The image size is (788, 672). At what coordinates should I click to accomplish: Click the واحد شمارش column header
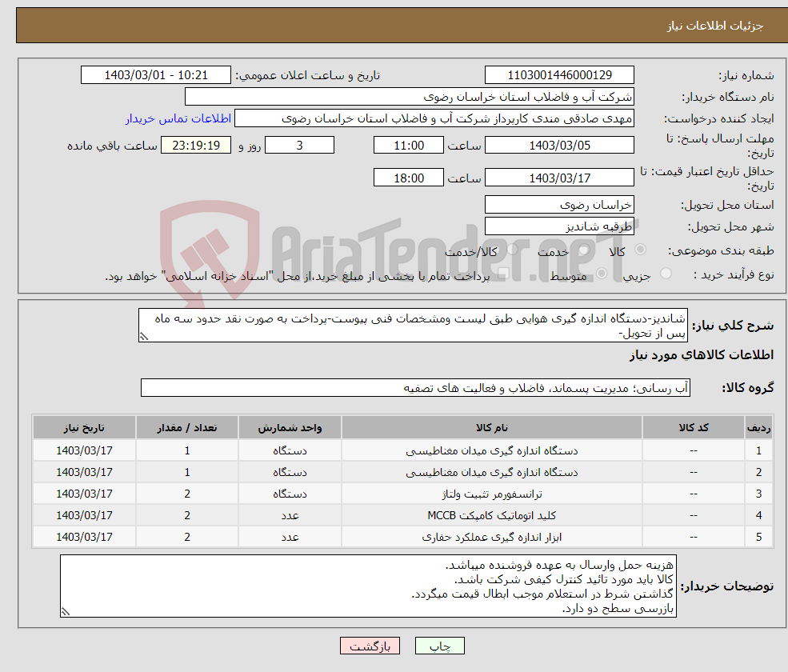pos(290,427)
